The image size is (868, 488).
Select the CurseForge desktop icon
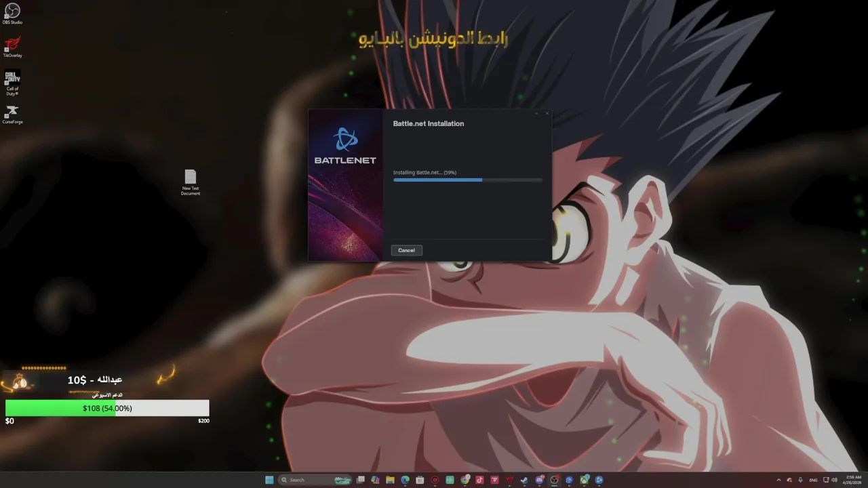12,114
